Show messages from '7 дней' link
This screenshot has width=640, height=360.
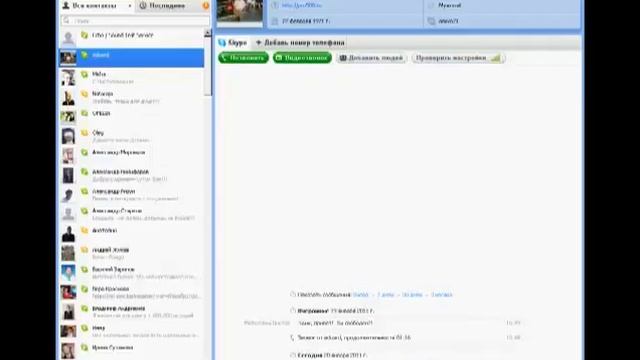[x=385, y=295]
